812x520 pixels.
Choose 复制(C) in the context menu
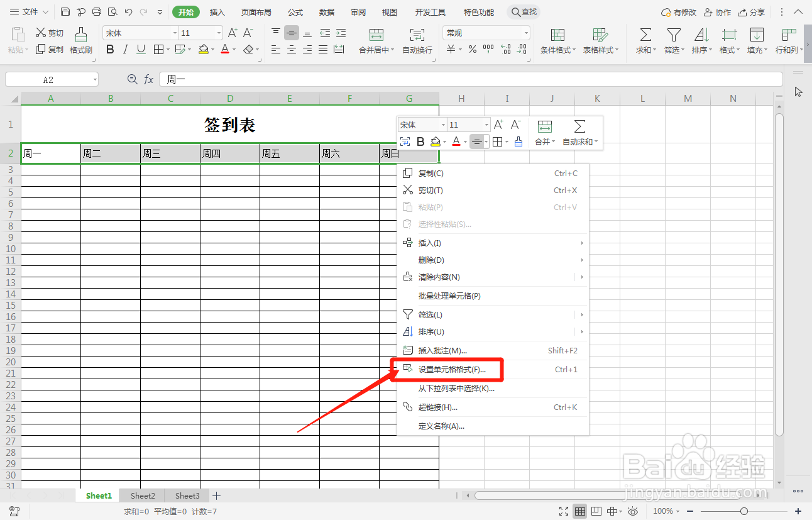493,174
